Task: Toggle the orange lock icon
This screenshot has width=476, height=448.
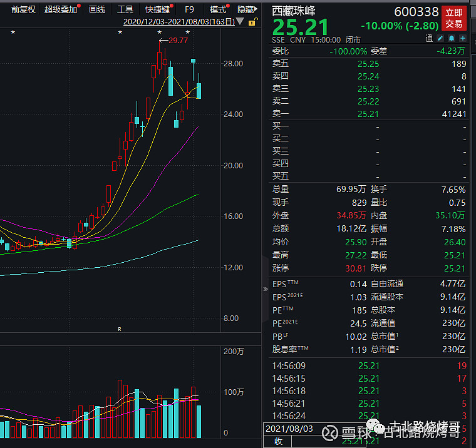Action: point(252,21)
